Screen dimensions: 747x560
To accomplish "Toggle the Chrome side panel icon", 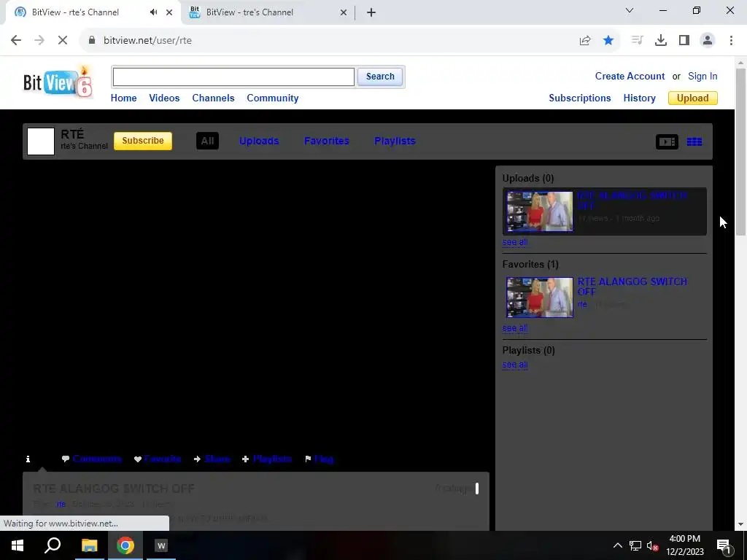I will coord(684,41).
